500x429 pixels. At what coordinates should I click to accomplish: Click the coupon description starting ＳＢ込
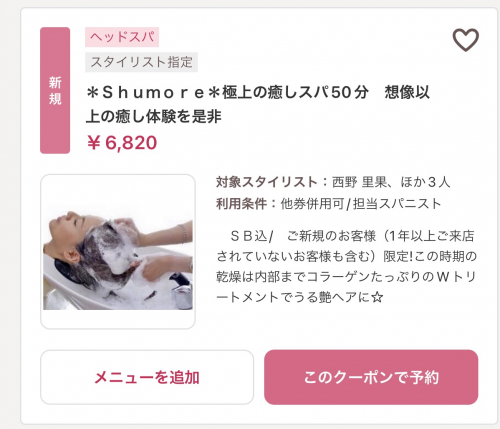346,266
